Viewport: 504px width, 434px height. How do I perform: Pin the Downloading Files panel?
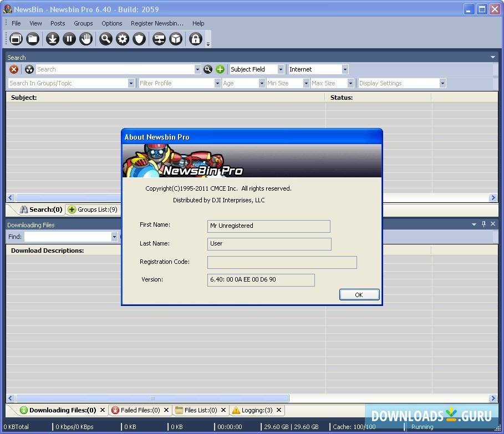point(483,224)
